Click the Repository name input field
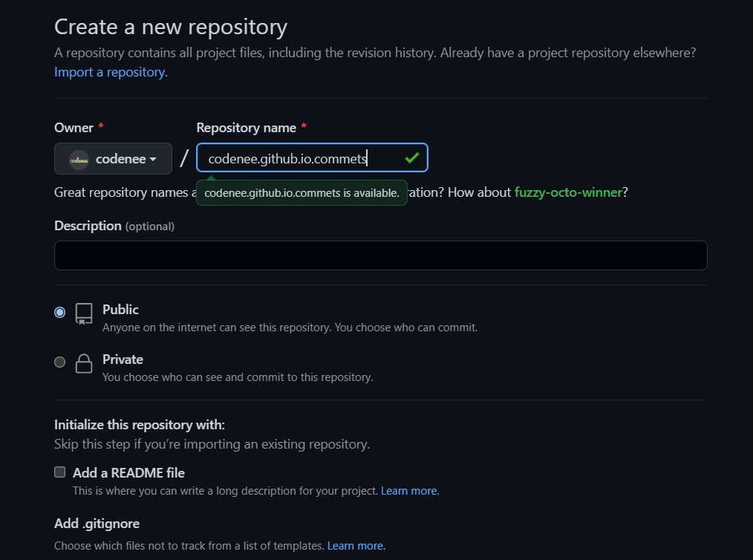Screen dimensions: 753x560 click(x=312, y=157)
